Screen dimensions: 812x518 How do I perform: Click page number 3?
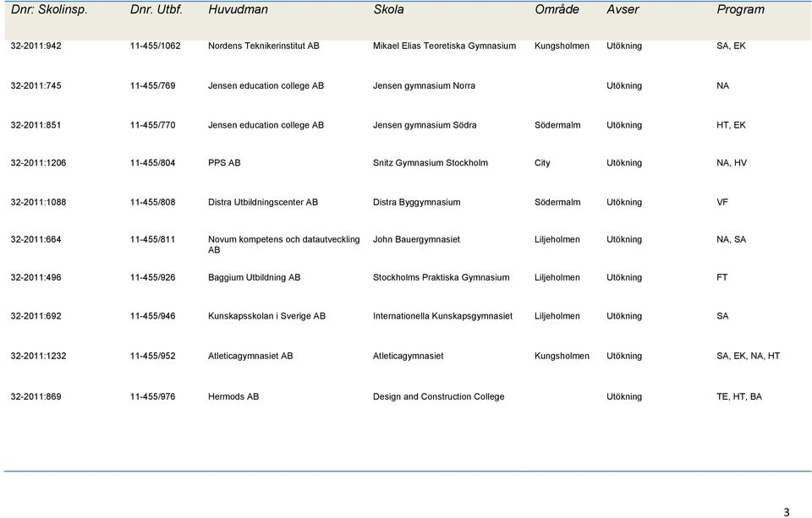click(786, 512)
